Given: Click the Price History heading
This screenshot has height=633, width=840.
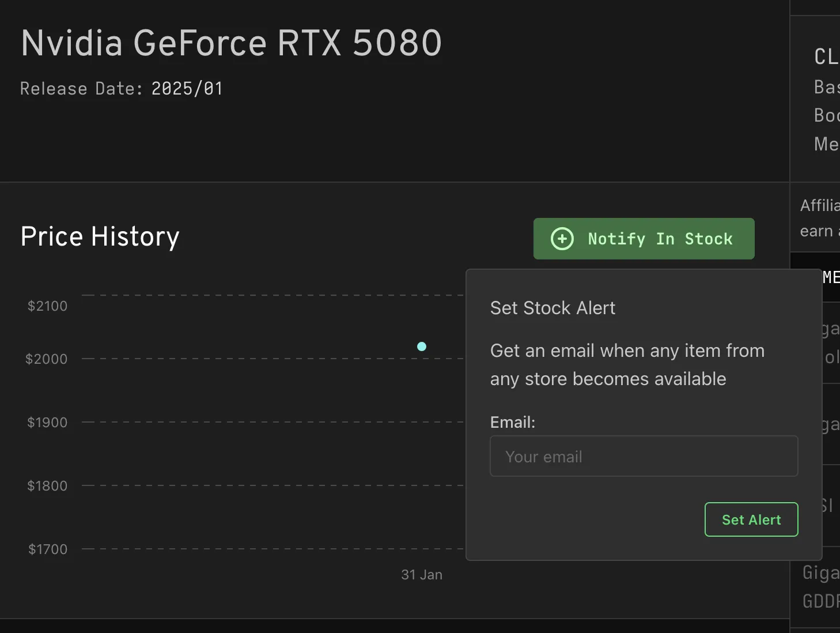Looking at the screenshot, I should pos(100,236).
